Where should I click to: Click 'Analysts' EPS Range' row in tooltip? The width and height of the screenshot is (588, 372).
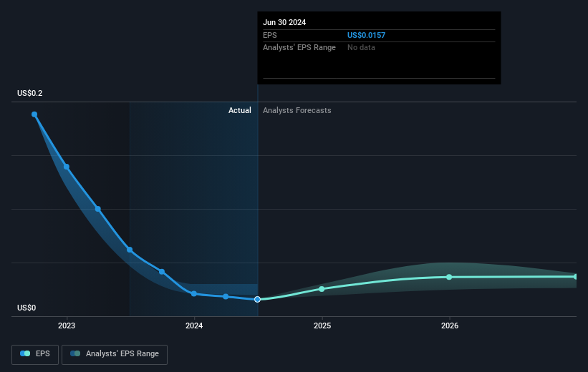pos(379,48)
